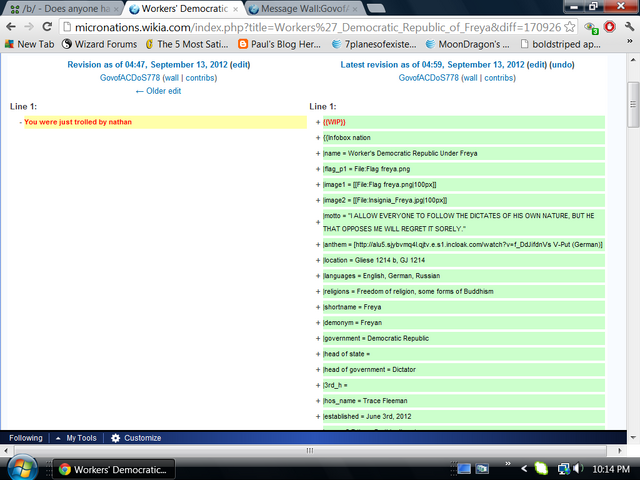Open contribs link under the 04:47 revision
640x480 pixels.
pyautogui.click(x=200, y=78)
